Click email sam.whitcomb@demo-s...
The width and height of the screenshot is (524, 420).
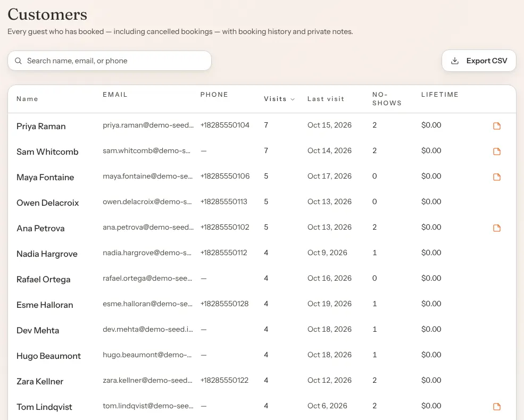146,150
